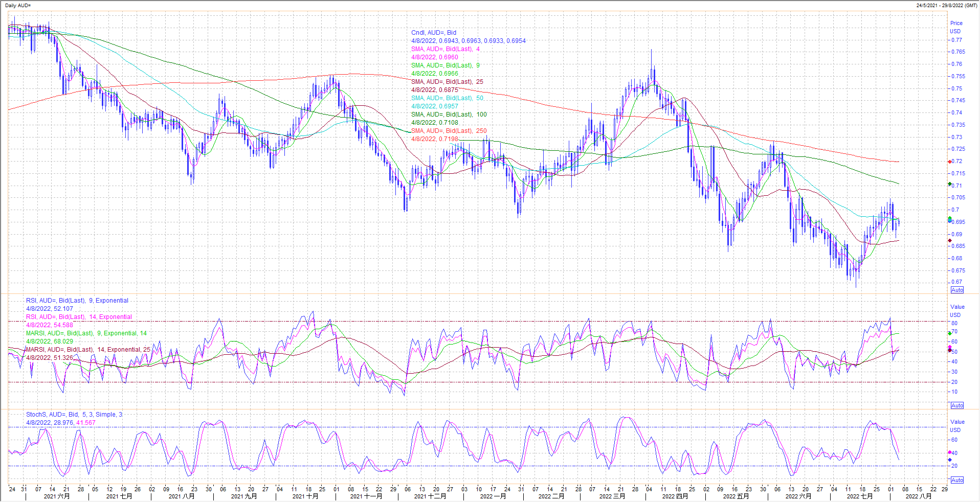Select the 'MARSI, AUD=, Bid(Last), 14, Exponential, 25' legend

[x=88, y=350]
